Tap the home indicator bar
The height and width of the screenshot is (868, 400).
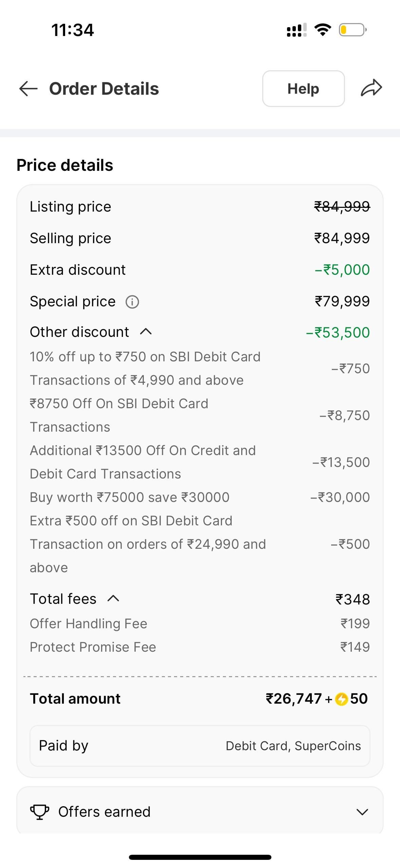pyautogui.click(x=200, y=857)
